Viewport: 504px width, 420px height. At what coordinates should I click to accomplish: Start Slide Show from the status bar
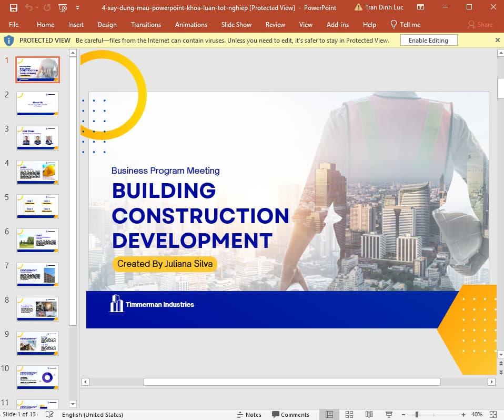pyautogui.click(x=389, y=415)
